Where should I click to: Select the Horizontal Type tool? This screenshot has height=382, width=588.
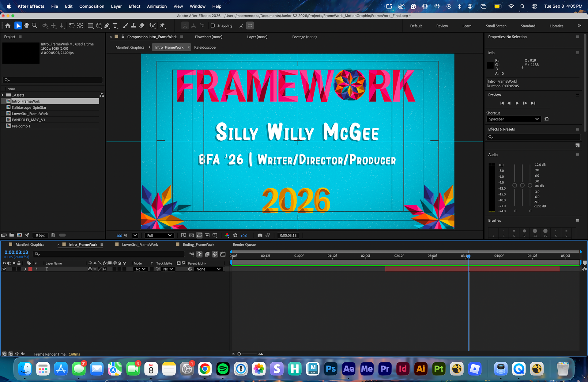pos(115,26)
